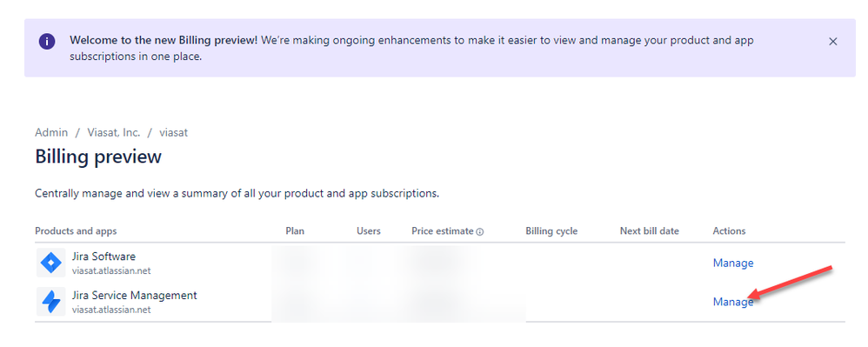Click the Jira Software product icon

[x=51, y=263]
